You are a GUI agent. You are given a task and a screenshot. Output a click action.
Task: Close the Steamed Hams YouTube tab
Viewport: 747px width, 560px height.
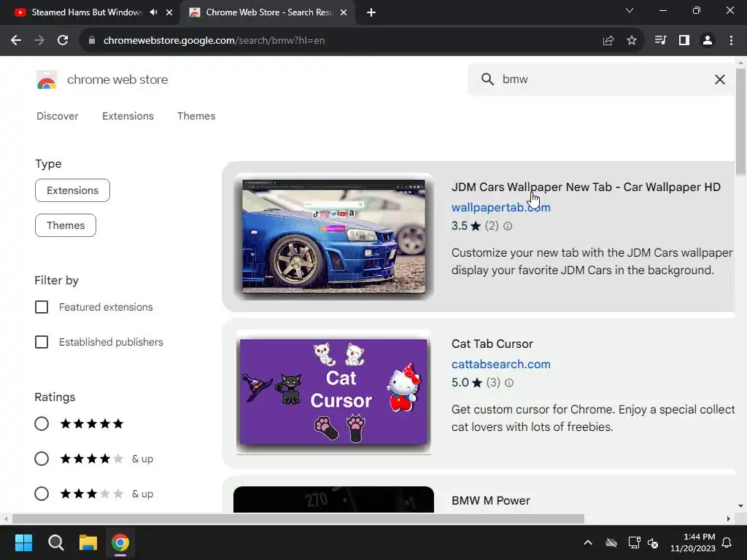click(x=169, y=12)
